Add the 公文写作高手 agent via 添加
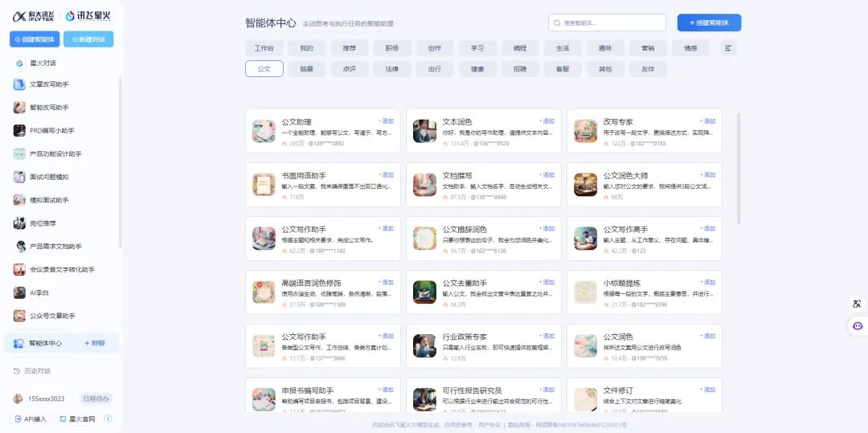The image size is (868, 433). click(707, 228)
